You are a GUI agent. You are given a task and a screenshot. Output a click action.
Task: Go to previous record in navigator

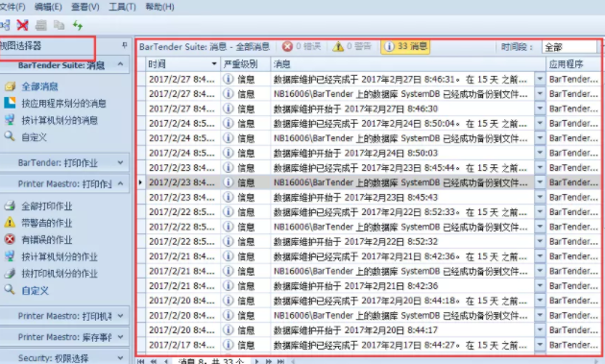coord(166,361)
